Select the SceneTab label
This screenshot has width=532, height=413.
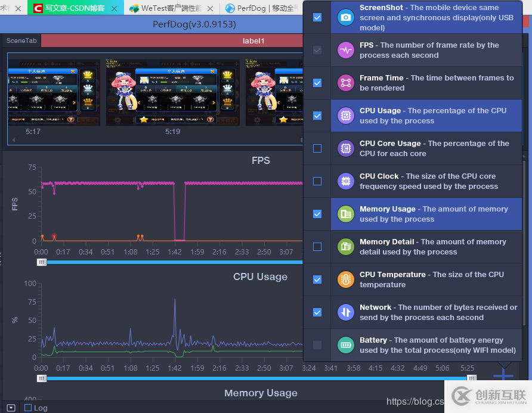coord(21,41)
